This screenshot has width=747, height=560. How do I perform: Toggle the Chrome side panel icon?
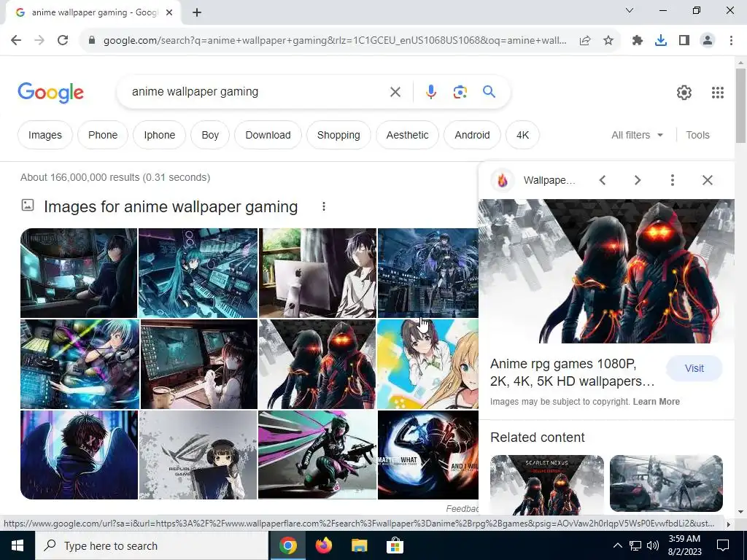click(684, 41)
